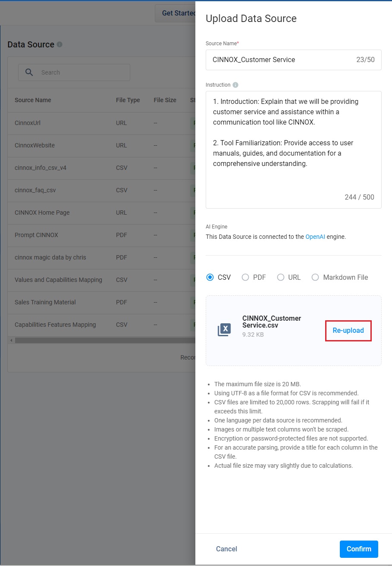The image size is (392, 566).
Task: Click the Get Started button
Action: pyautogui.click(x=175, y=13)
